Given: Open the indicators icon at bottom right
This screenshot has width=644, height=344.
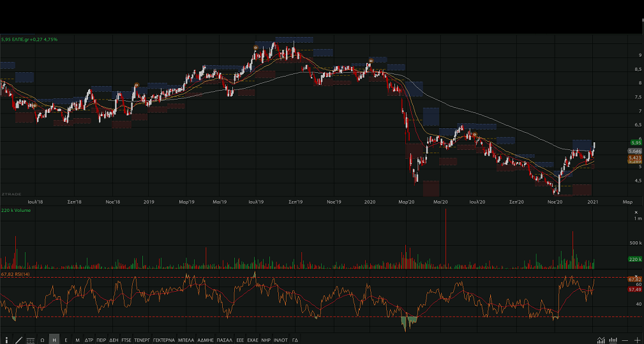Looking at the screenshot, I should [600, 340].
